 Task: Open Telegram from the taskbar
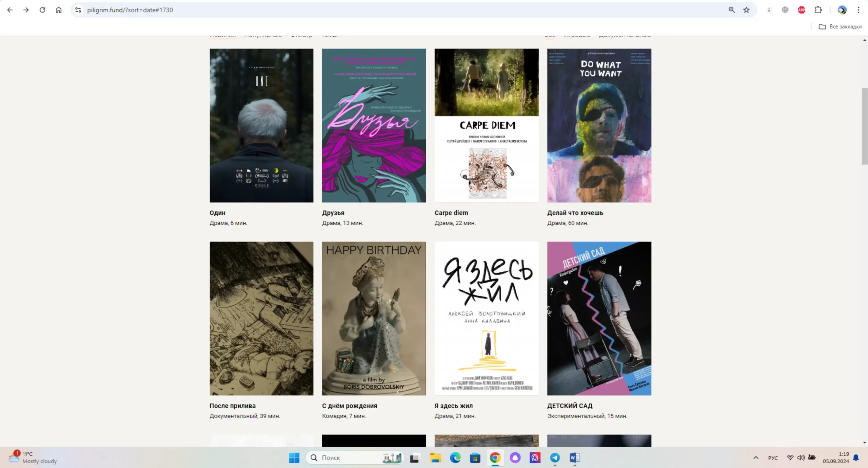pos(555,458)
